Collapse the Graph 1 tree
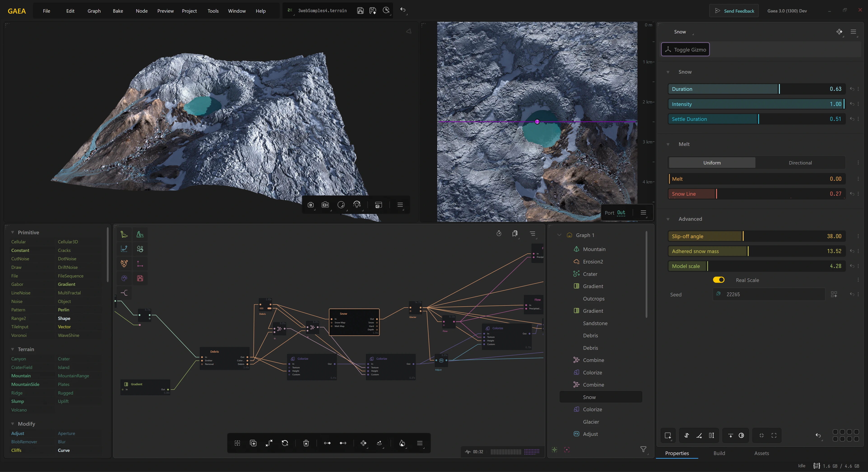Image resolution: width=868 pixels, height=472 pixels. 559,235
